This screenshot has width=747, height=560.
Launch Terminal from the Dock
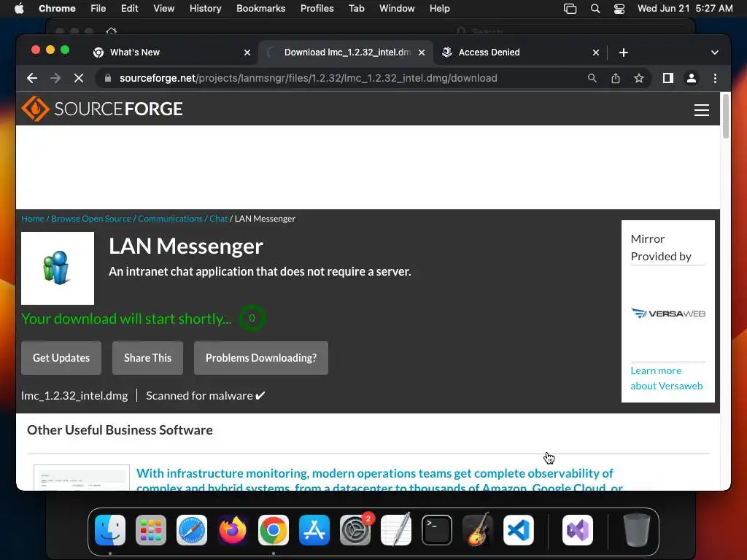[437, 530]
